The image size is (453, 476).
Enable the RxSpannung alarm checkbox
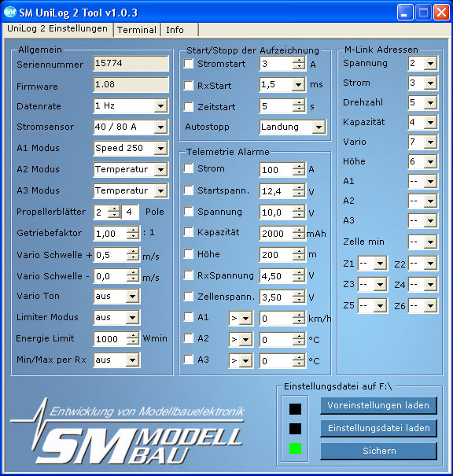(189, 275)
